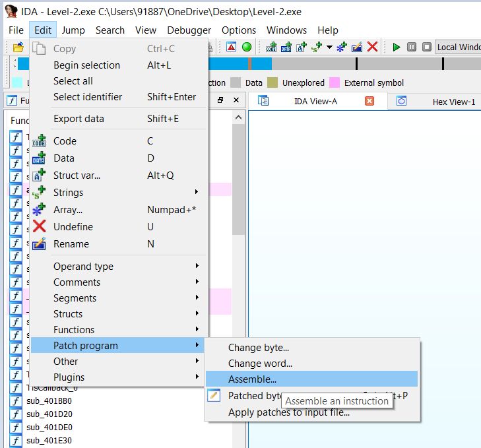Choose Undefine menu entry
Screen dimensions: 481x448
point(119,227)
